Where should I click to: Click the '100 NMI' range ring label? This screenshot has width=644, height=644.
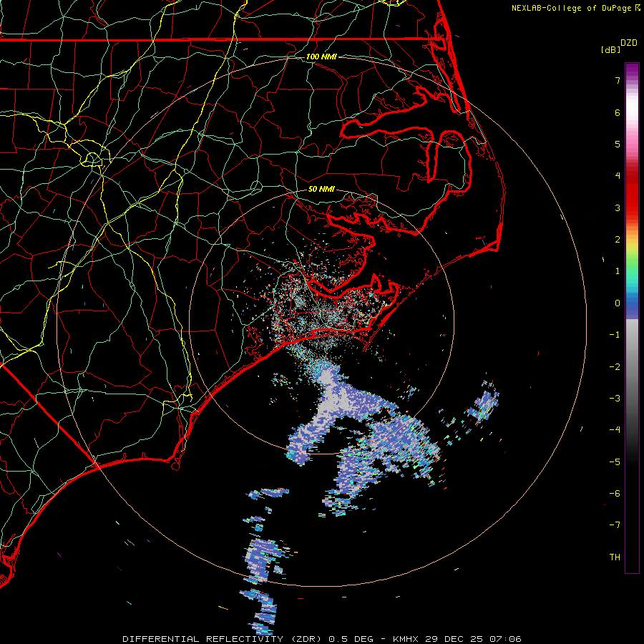pyautogui.click(x=321, y=57)
